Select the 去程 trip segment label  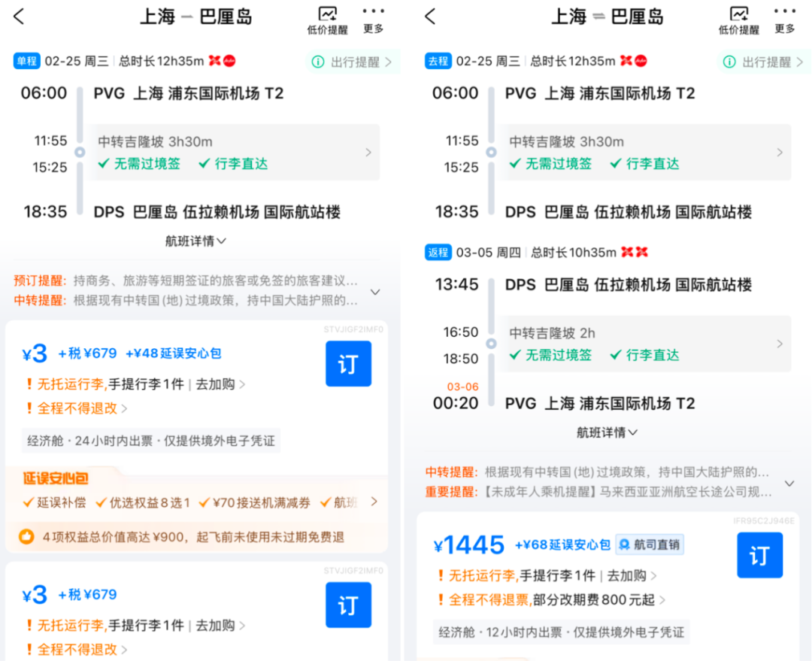tap(438, 61)
